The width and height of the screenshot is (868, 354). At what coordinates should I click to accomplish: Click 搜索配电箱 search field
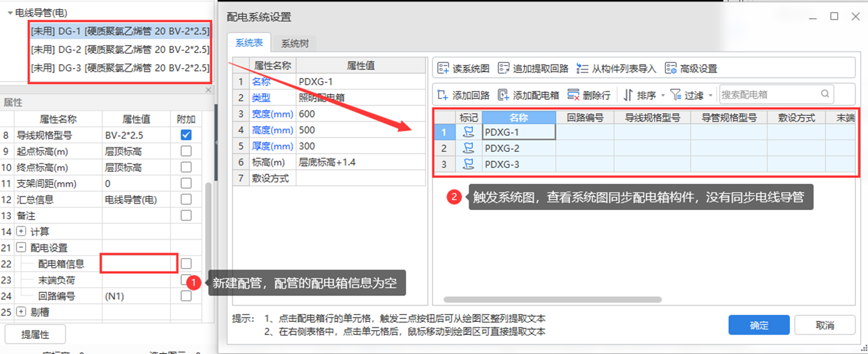pyautogui.click(x=769, y=95)
